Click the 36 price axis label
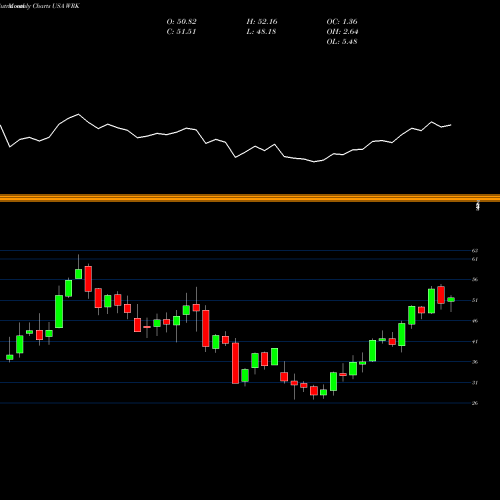This screenshot has width=500, height=500. [x=475, y=362]
